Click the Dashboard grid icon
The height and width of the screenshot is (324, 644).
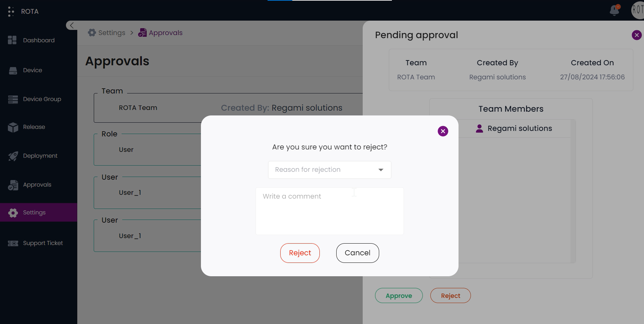12,40
